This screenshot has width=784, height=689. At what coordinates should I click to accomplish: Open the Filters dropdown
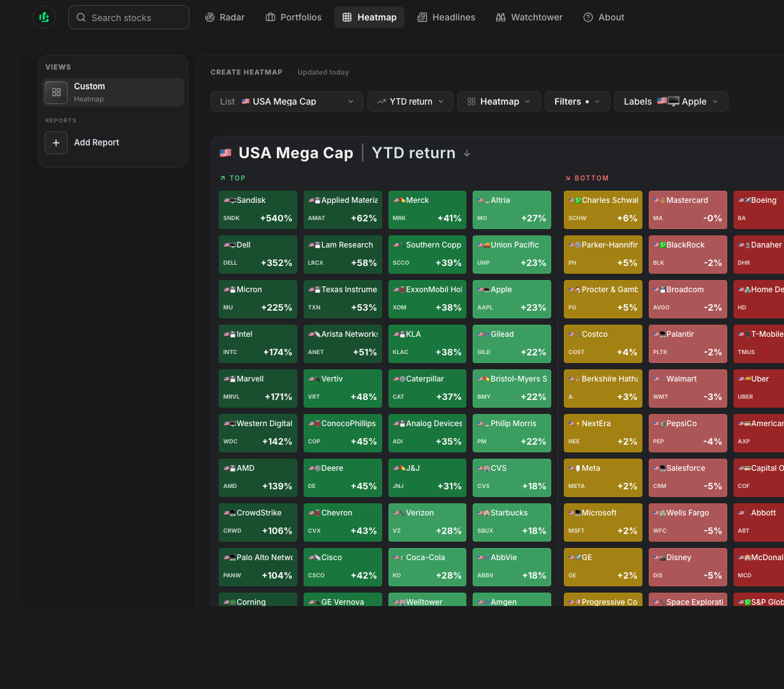[577, 101]
